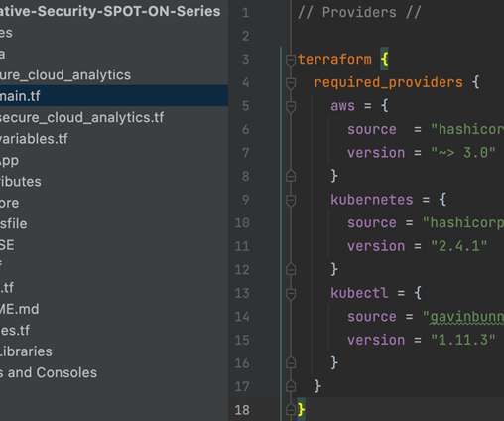Select the 'SE' file in tree
504x421 pixels.
pyautogui.click(x=7, y=245)
